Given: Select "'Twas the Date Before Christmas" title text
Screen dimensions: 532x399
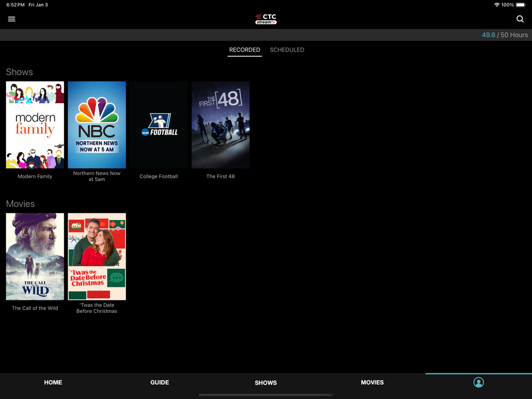Looking at the screenshot, I should coord(97,308).
